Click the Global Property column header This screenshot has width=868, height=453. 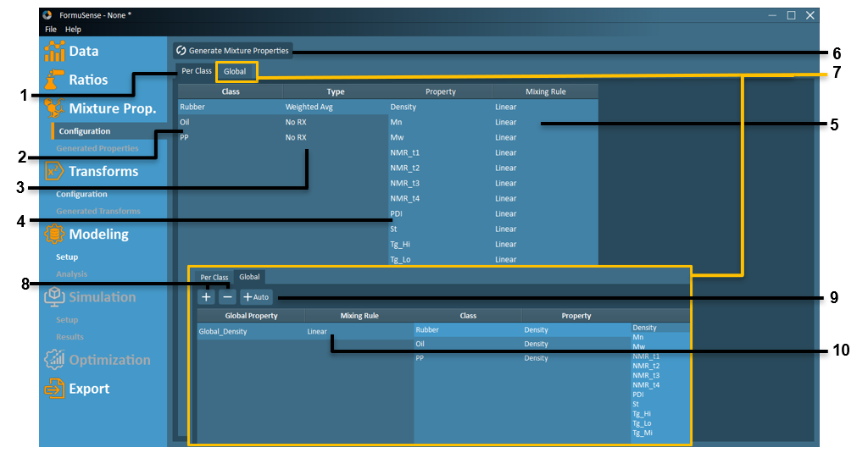tap(251, 316)
